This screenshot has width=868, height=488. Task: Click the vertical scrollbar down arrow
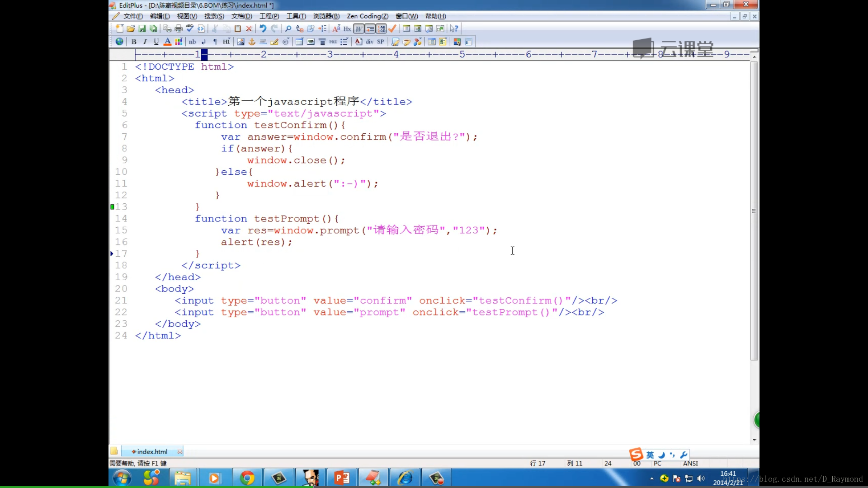pyautogui.click(x=754, y=440)
